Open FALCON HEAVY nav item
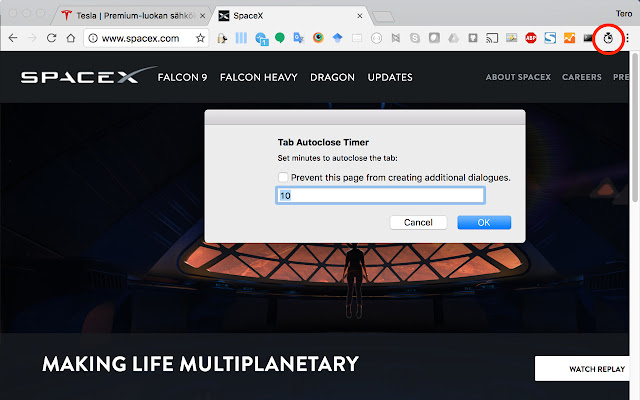The width and height of the screenshot is (640, 400). [259, 77]
